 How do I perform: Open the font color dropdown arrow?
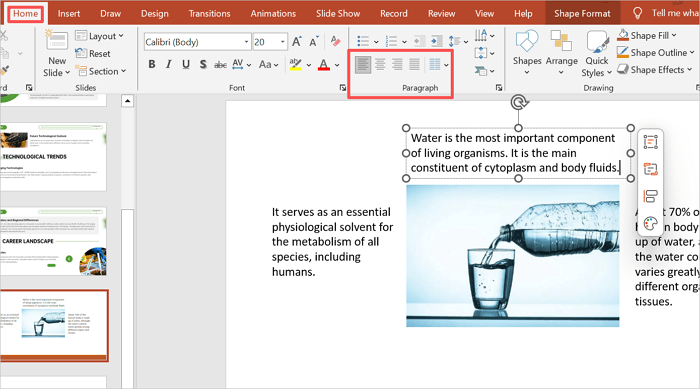point(337,65)
